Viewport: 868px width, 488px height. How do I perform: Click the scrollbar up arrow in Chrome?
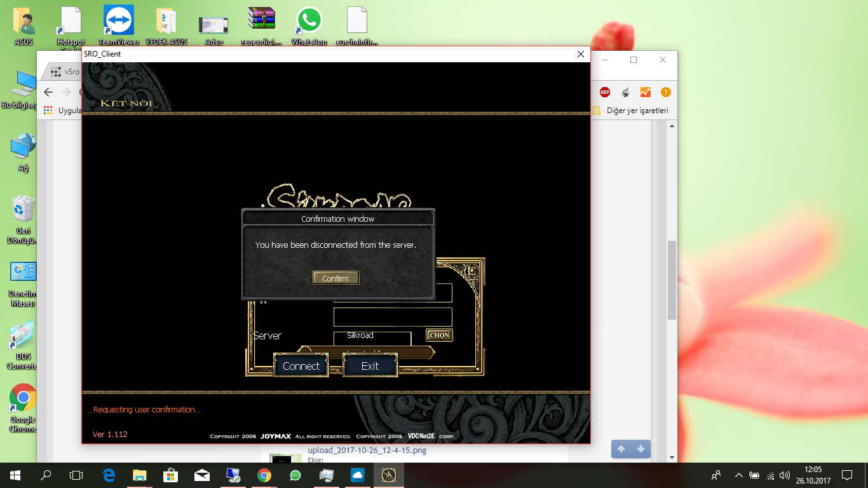[672, 126]
